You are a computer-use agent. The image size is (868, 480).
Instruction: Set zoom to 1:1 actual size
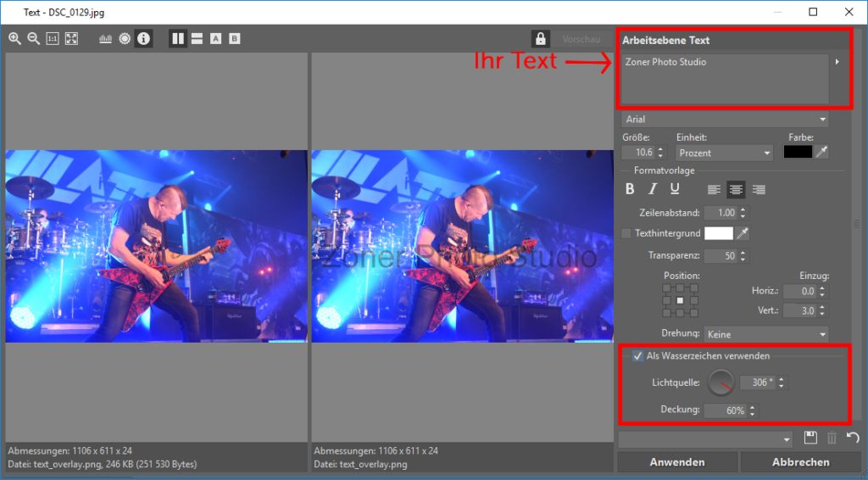pos(53,39)
